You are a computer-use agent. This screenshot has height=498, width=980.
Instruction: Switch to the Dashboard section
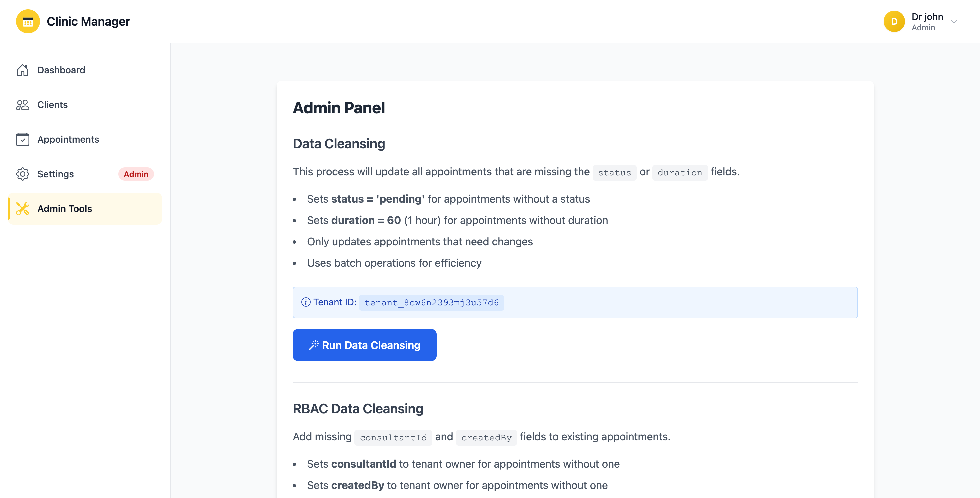[61, 70]
